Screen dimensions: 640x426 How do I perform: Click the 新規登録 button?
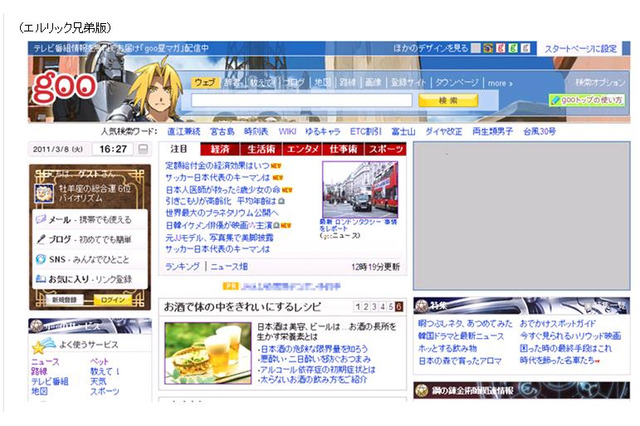(64, 300)
